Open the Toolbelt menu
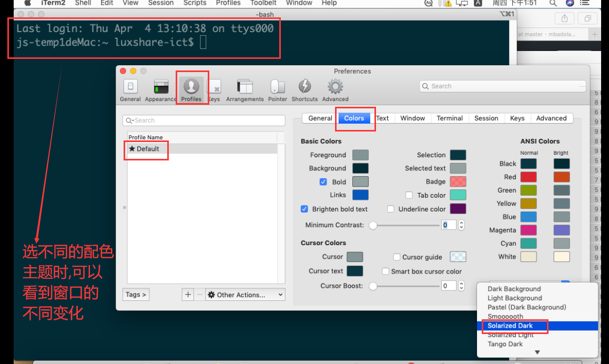 (263, 3)
